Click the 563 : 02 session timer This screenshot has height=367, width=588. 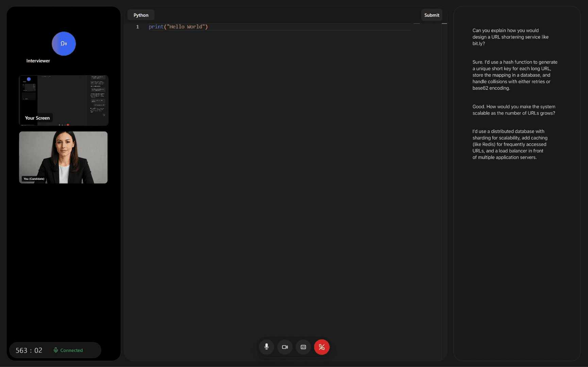pyautogui.click(x=29, y=350)
